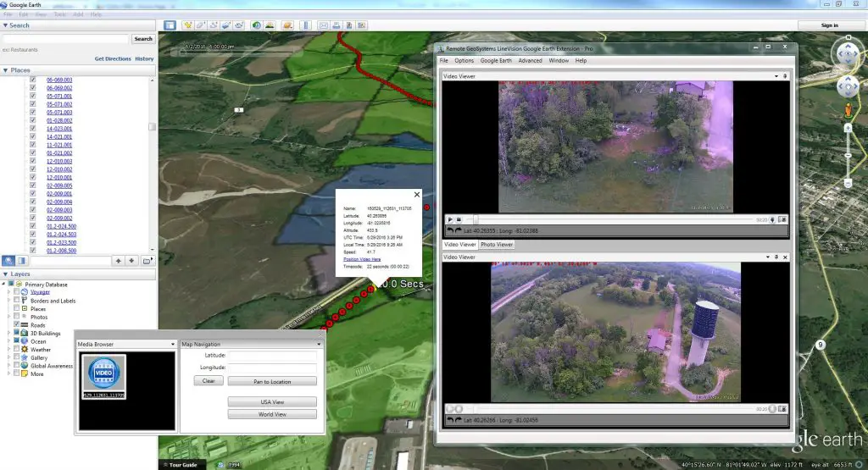Switch to the Photo Viewer tab
The width and height of the screenshot is (868, 470).
click(x=497, y=245)
